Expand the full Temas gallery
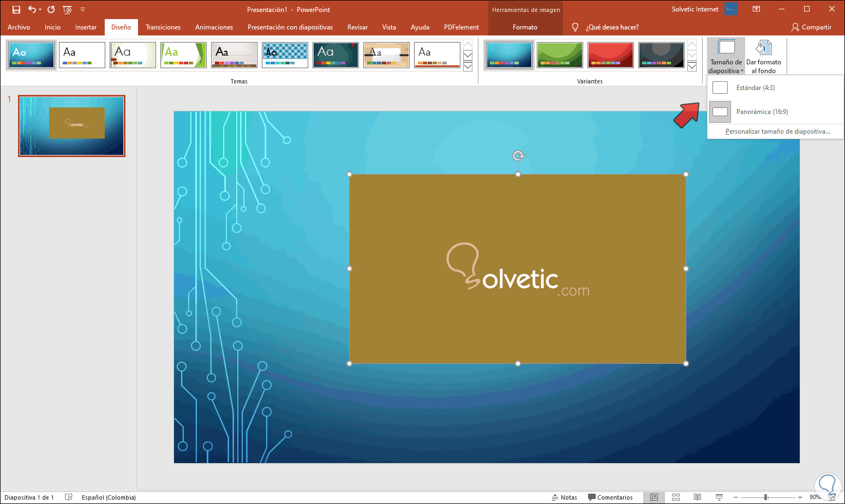Image resolution: width=845 pixels, height=504 pixels. 468,67
